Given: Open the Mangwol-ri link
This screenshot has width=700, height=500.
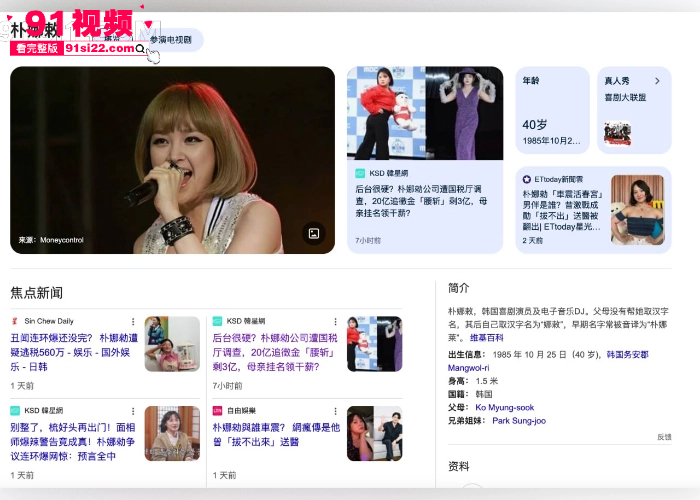Looking at the screenshot, I should tap(469, 368).
